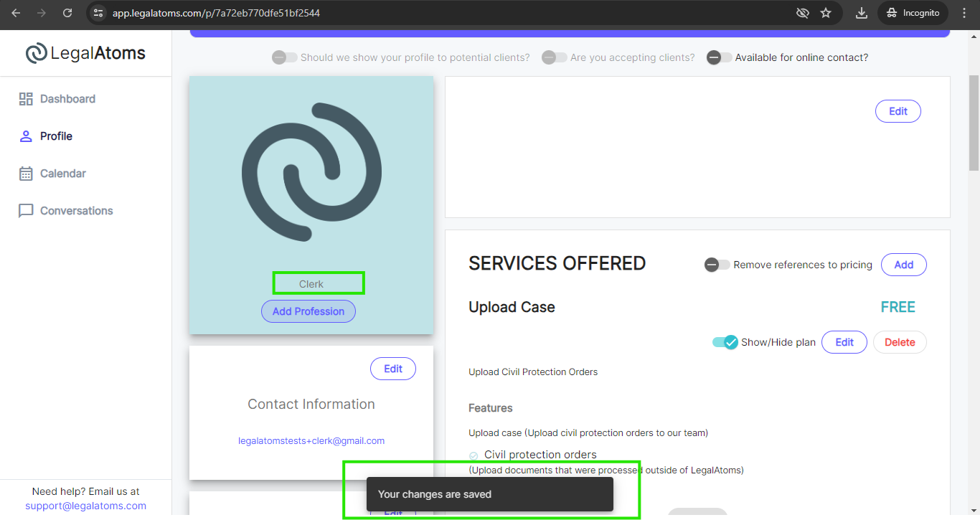Click the Clerk profession label
980x520 pixels.
[311, 284]
